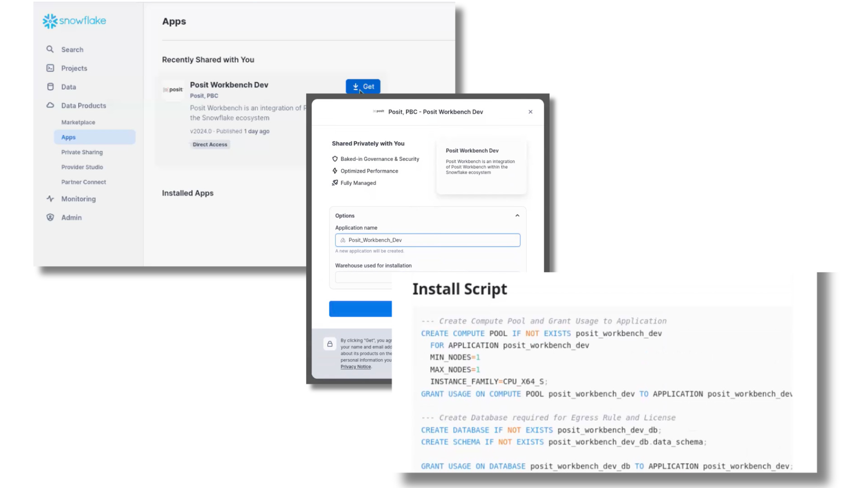This screenshot has height=488, width=868.
Task: Open the Privacy Notice link
Action: click(x=356, y=366)
